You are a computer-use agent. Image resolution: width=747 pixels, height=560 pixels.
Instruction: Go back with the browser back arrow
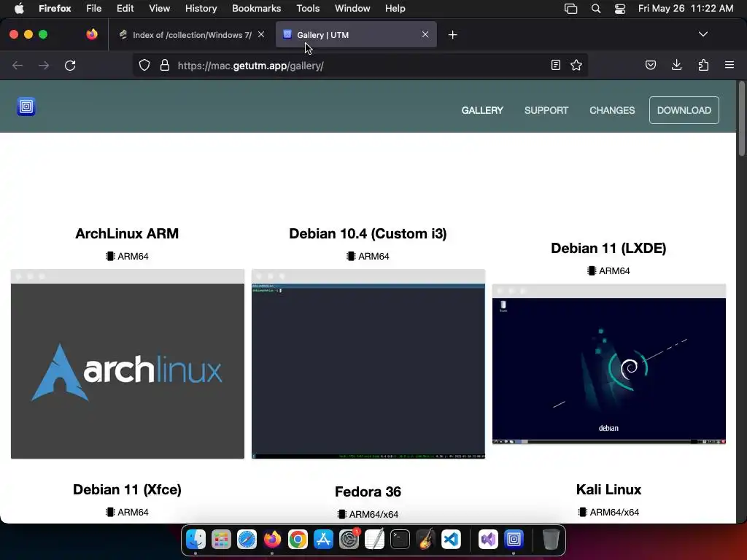(x=18, y=65)
